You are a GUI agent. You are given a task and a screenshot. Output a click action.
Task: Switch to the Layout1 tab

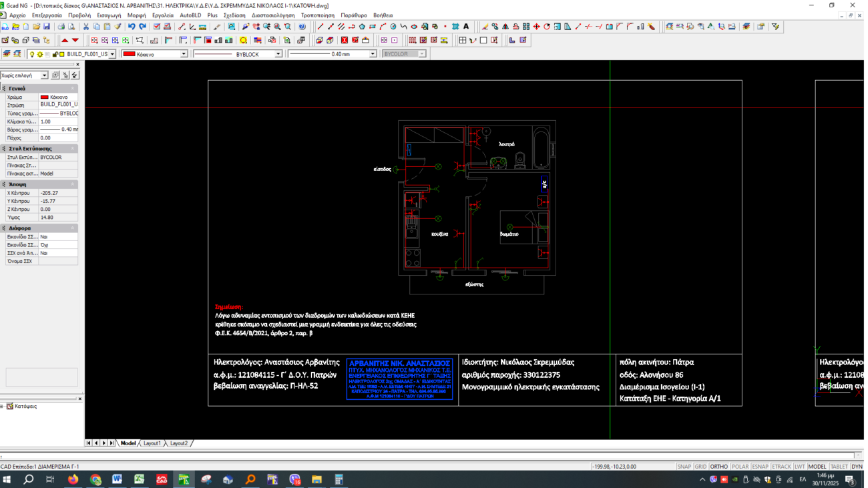point(152,443)
